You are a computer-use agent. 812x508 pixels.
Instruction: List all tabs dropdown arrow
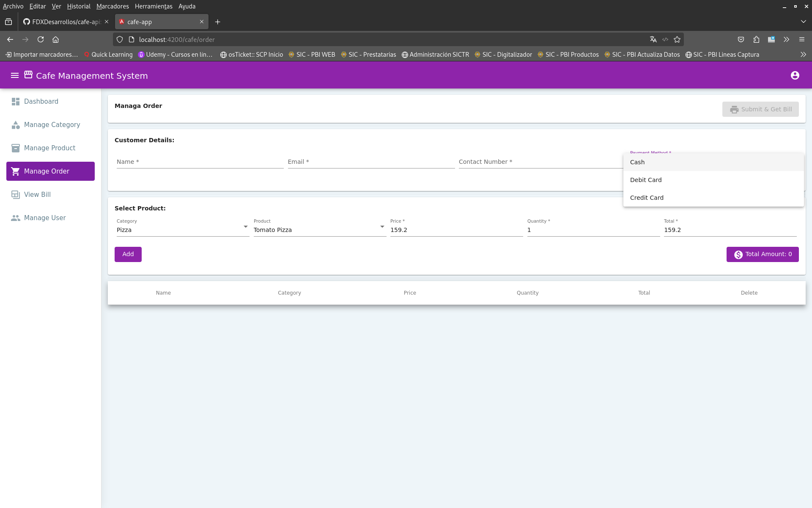click(x=803, y=22)
